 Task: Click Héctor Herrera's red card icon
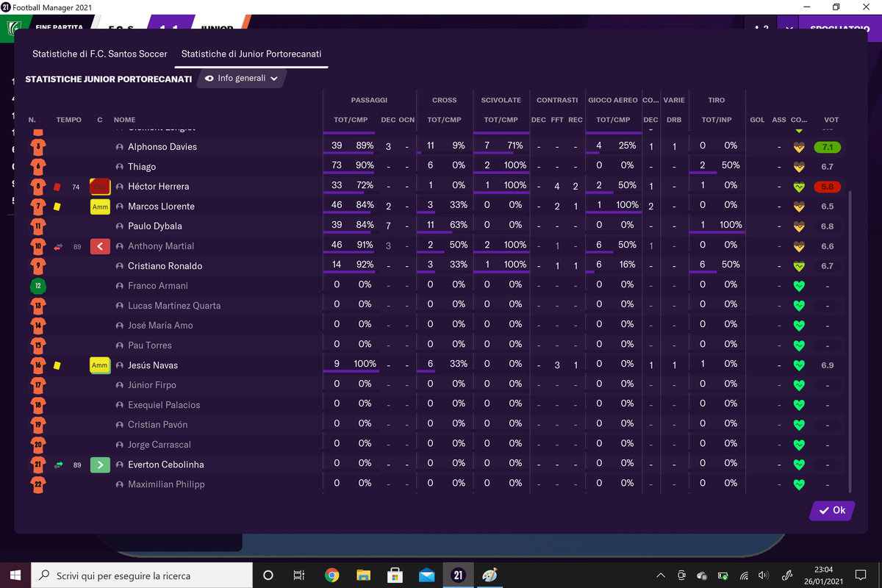coord(57,187)
